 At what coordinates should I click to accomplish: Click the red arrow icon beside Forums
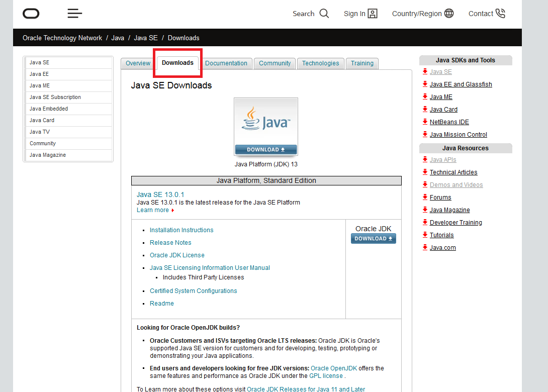tap(425, 197)
